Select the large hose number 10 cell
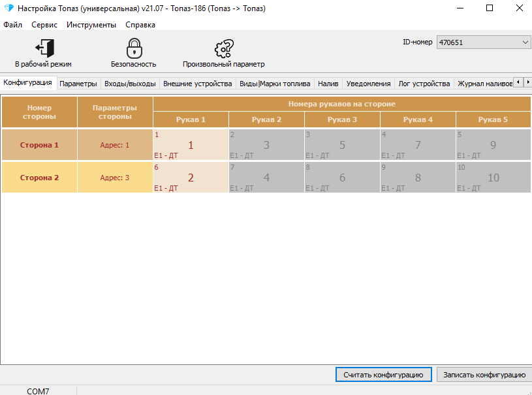 493,178
